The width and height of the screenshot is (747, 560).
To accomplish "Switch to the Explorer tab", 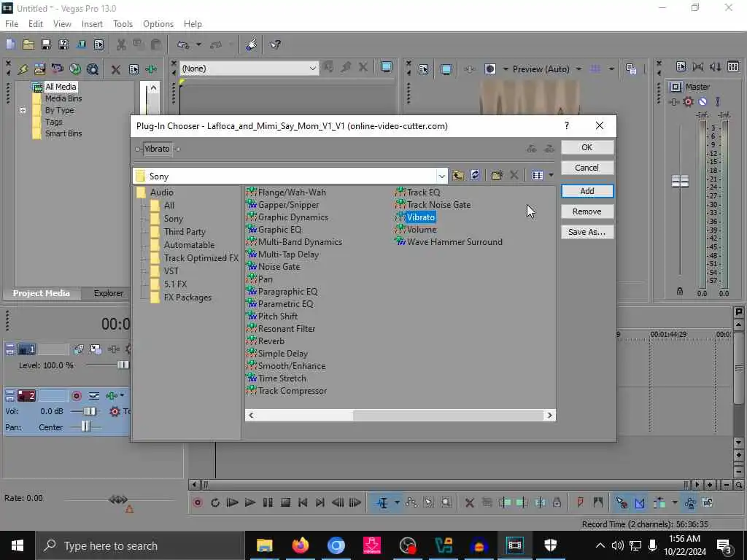I will click(109, 293).
